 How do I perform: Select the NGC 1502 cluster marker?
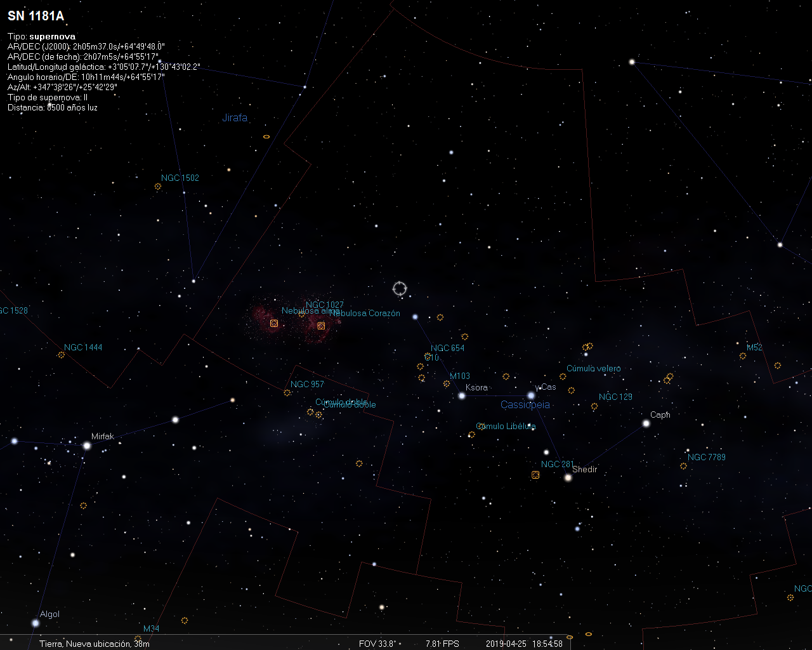coord(157,186)
